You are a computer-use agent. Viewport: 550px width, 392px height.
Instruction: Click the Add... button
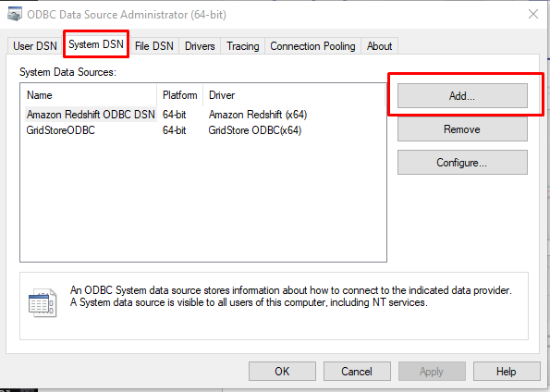[x=462, y=96]
